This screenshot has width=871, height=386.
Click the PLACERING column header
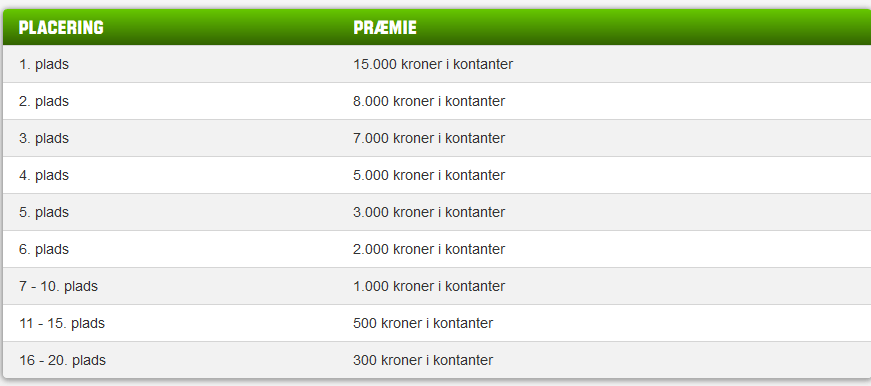coord(61,27)
